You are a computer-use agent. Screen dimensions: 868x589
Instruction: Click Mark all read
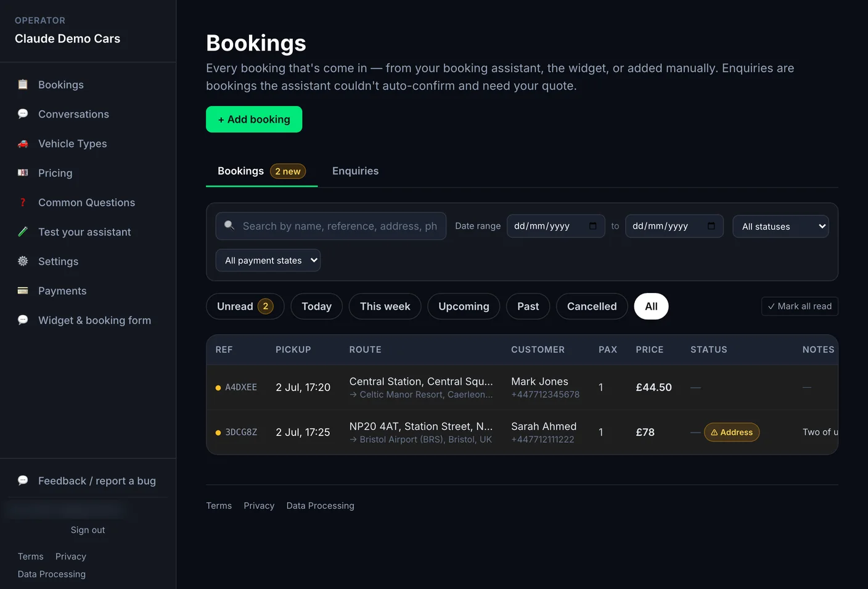tap(800, 307)
